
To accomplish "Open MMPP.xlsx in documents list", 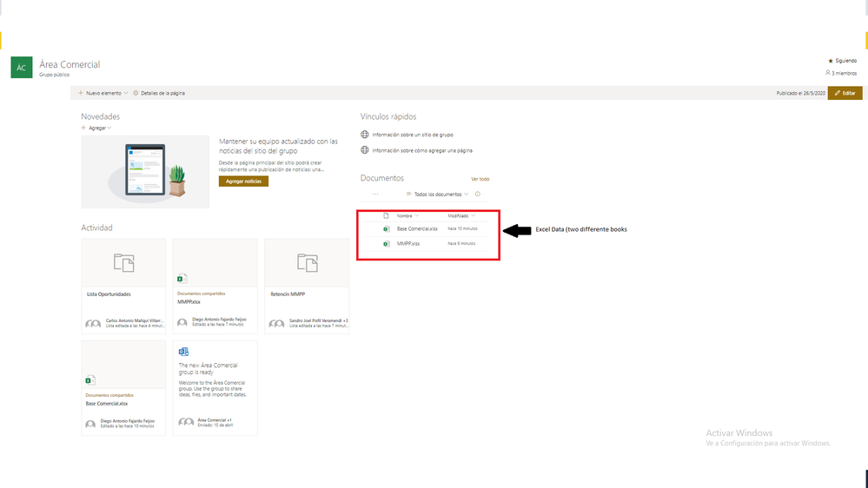I will 408,243.
